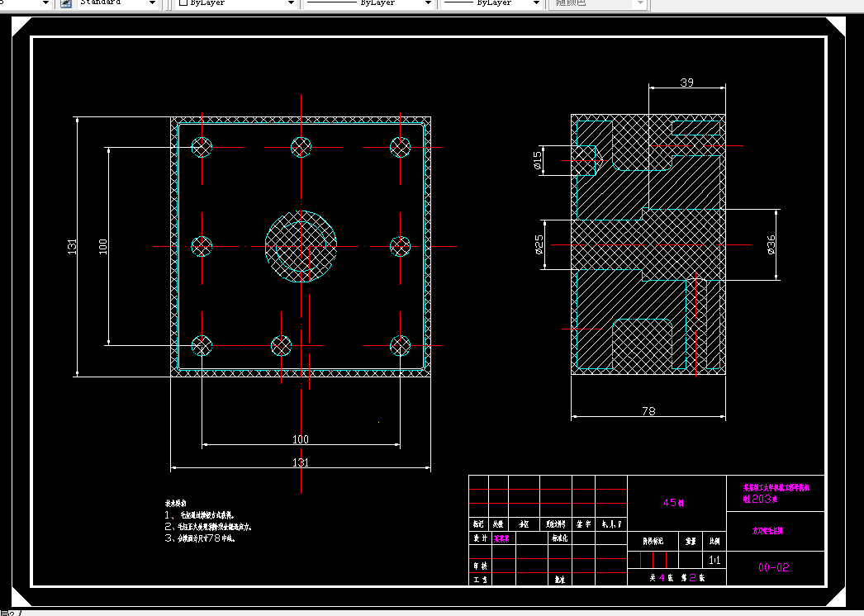Click the 1:1 scale value
Viewport: 864px width, 616px height.
point(714,561)
